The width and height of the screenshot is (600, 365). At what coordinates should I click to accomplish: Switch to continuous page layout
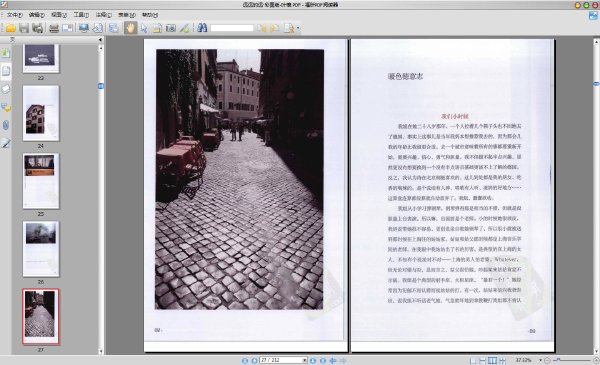tap(483, 360)
